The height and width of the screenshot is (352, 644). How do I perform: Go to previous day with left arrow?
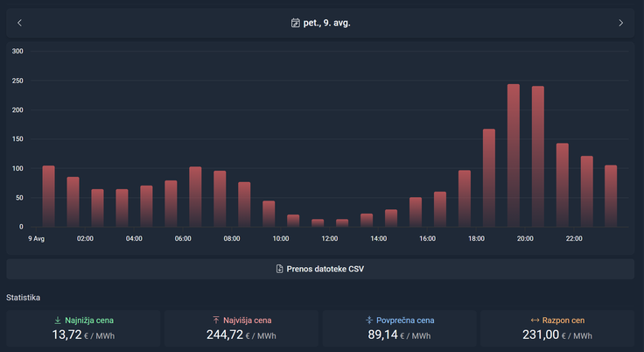tap(19, 23)
